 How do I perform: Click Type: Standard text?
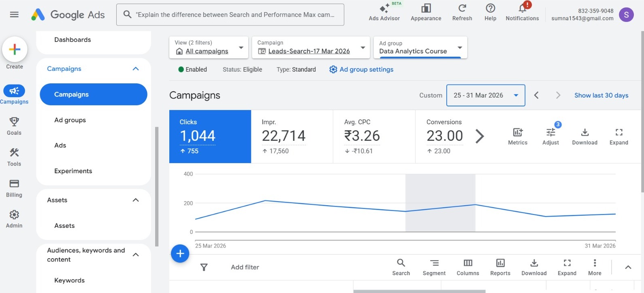point(296,70)
